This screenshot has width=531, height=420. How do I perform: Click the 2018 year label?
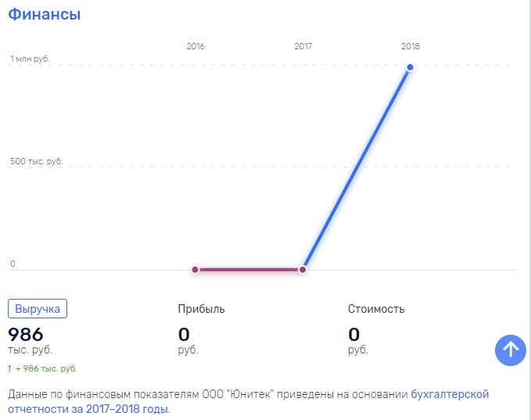click(x=410, y=46)
